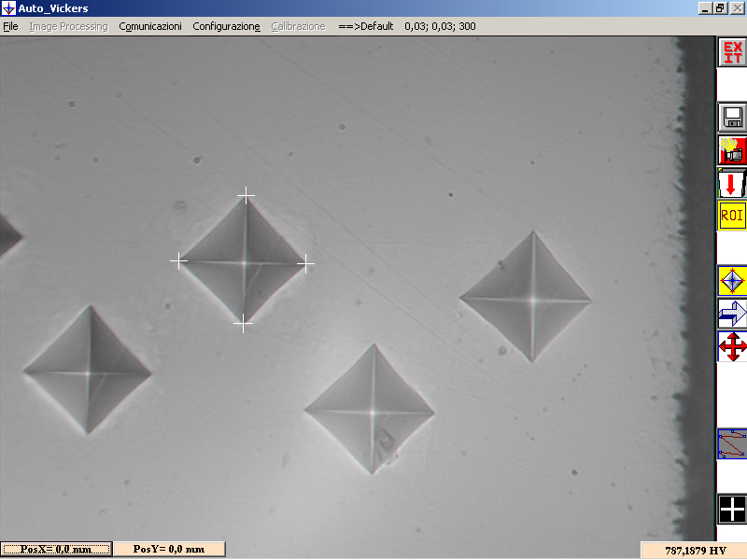Click the 787,1879 HV hardness readout
This screenshot has width=747, height=560.
click(694, 551)
